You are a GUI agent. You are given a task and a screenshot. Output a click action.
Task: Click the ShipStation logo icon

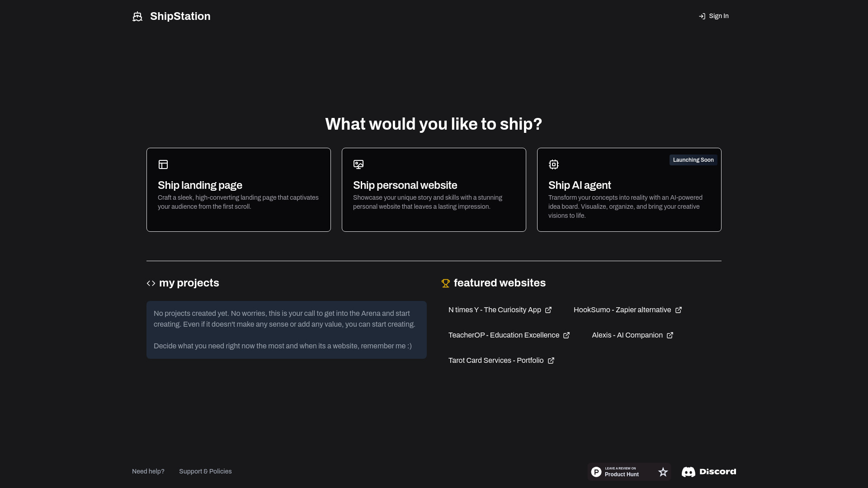(x=137, y=16)
